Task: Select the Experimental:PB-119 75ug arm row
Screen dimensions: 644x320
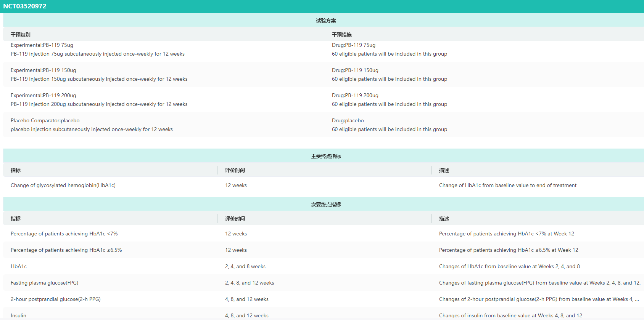Action: pyautogui.click(x=42, y=45)
